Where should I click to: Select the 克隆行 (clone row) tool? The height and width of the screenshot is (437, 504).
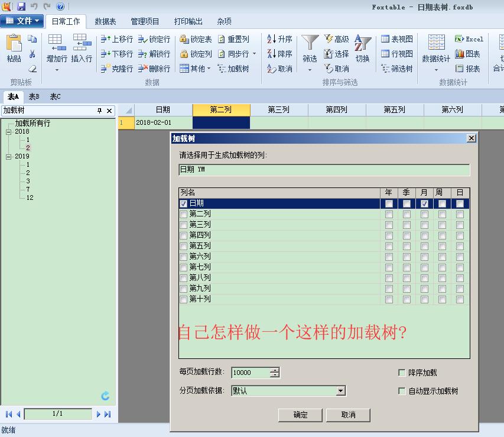(121, 68)
